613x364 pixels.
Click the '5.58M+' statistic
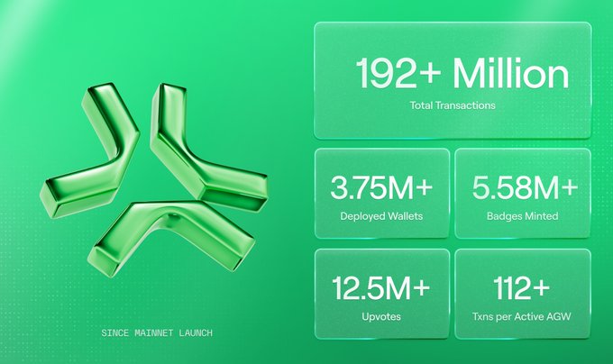coord(525,188)
